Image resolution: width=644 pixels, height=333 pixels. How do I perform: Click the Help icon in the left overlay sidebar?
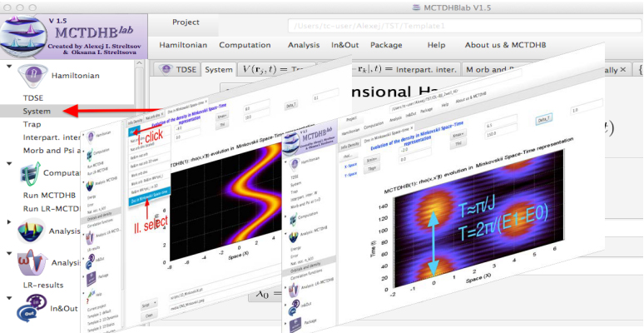(90, 298)
